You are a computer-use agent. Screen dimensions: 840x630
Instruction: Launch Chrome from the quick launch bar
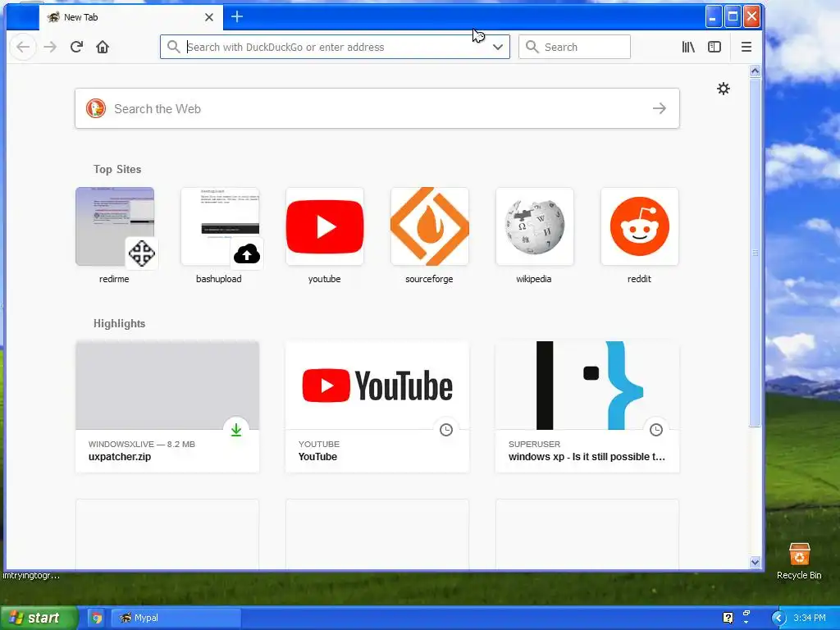point(97,619)
